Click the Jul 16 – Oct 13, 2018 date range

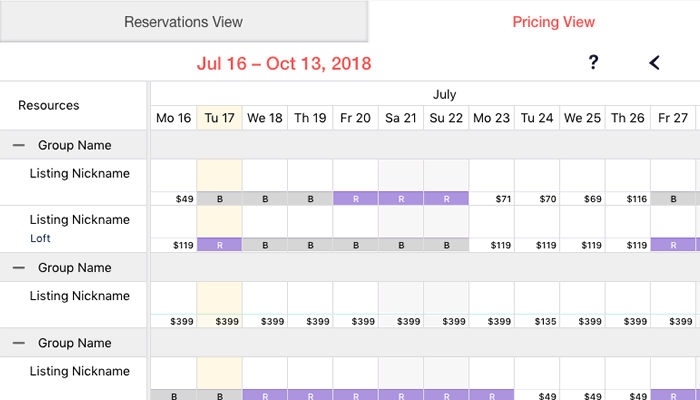(x=284, y=63)
